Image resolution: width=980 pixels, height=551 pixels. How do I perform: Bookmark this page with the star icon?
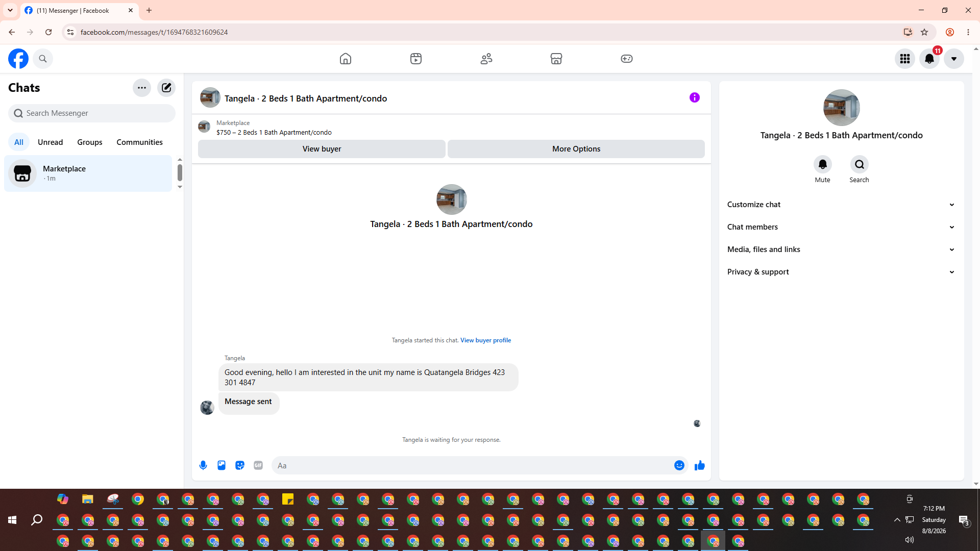[924, 32]
